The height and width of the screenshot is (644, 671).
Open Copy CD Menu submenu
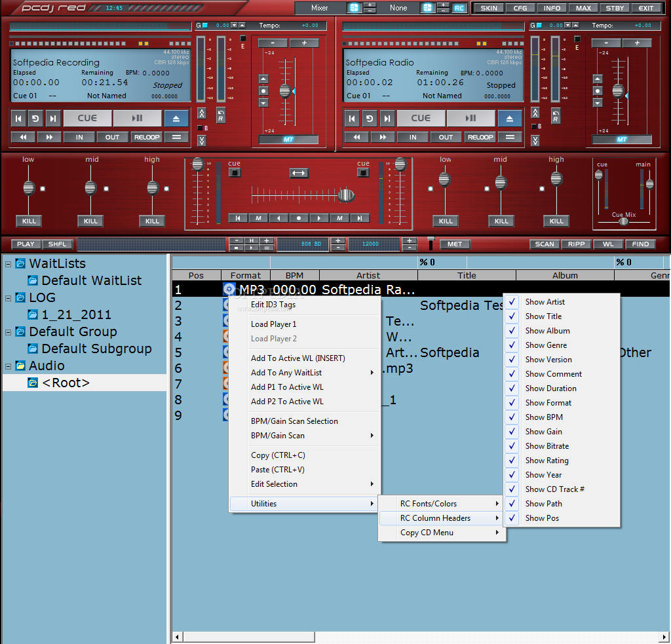point(442,533)
